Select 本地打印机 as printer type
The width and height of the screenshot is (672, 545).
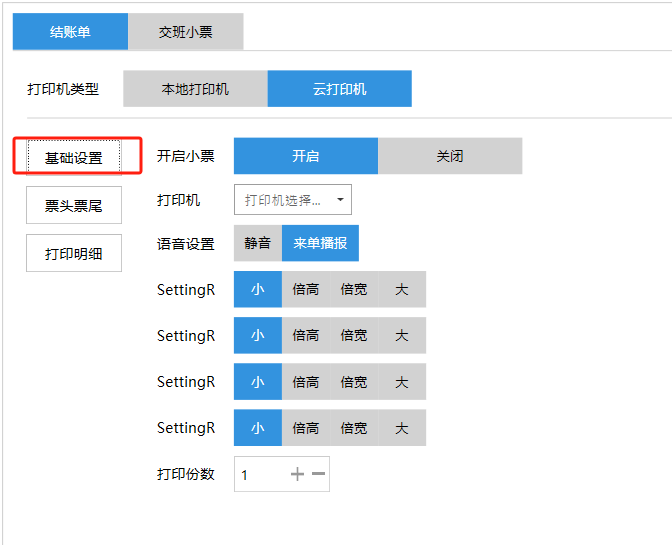click(195, 89)
